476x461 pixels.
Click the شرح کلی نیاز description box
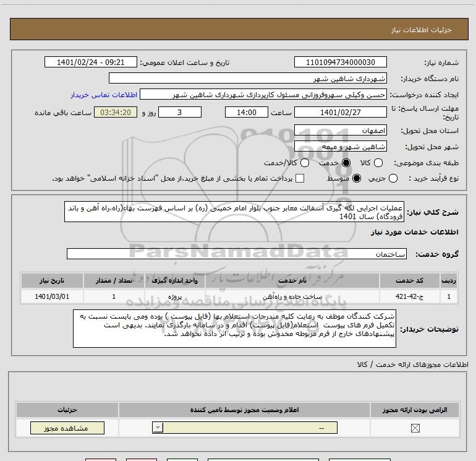(x=234, y=212)
